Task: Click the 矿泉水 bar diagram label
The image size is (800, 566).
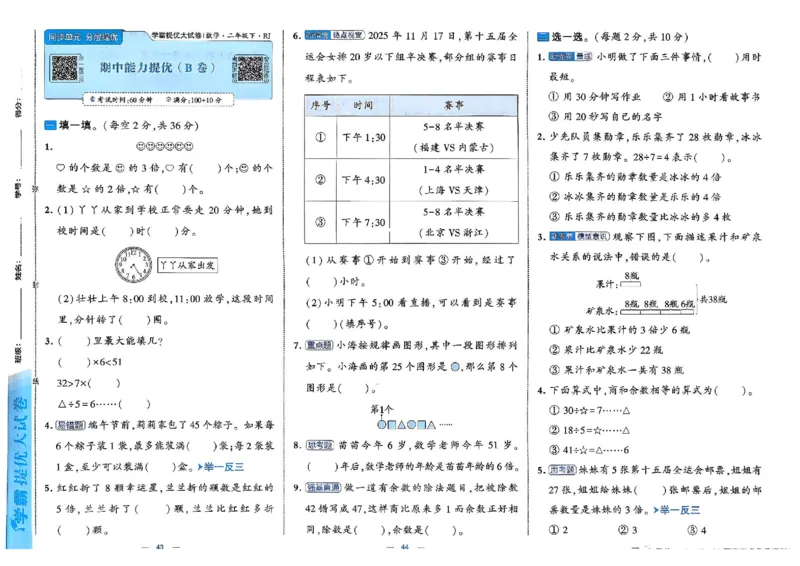Action: (x=602, y=310)
